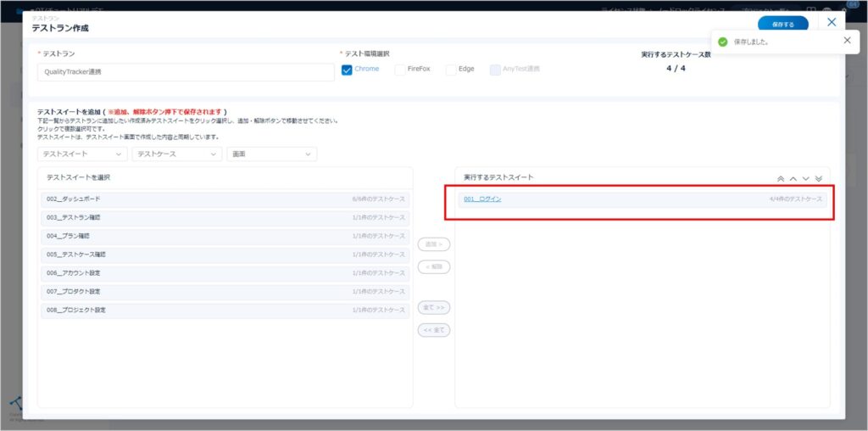Move suite up one position with up arrow
The height and width of the screenshot is (431, 868).
click(x=793, y=178)
